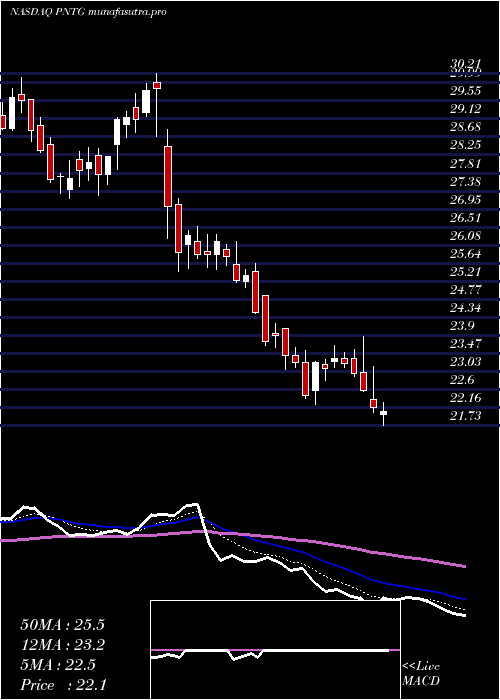
Task: Click inside the MACD inset chart panel
Action: click(275, 650)
